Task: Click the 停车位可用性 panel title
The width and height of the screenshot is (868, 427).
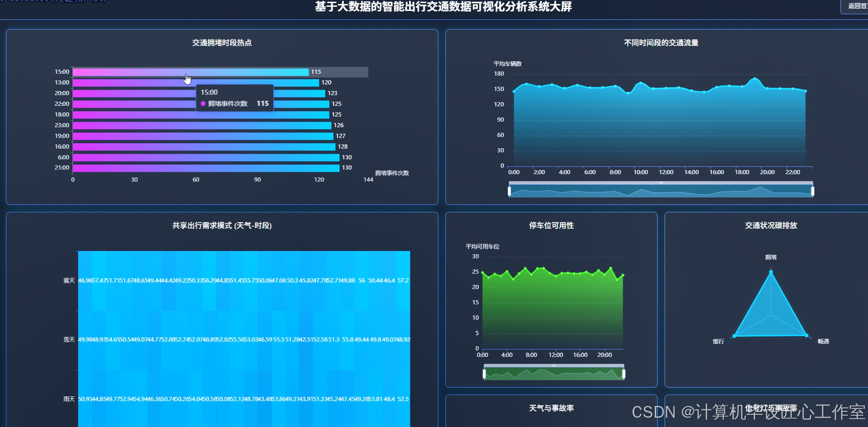Action: coord(552,226)
